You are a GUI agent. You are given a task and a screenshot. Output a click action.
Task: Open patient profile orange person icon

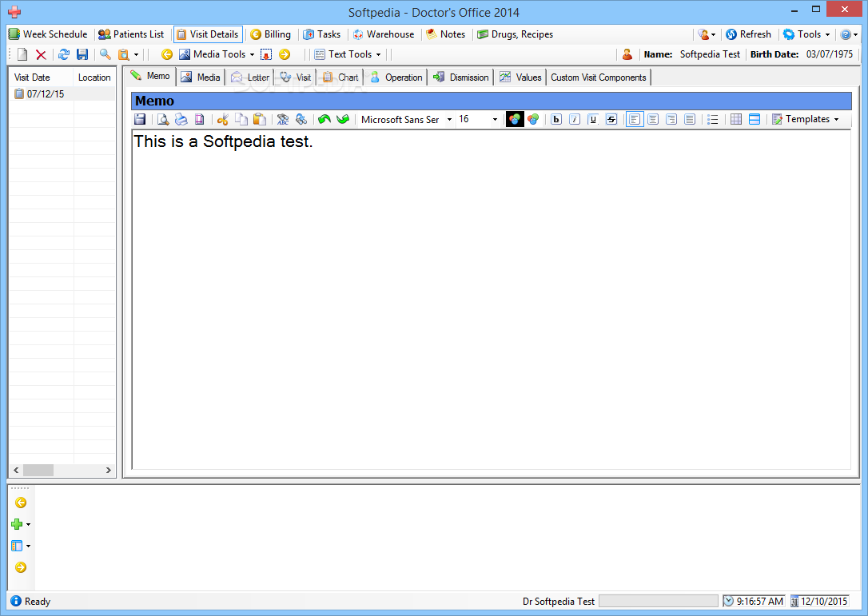point(627,54)
